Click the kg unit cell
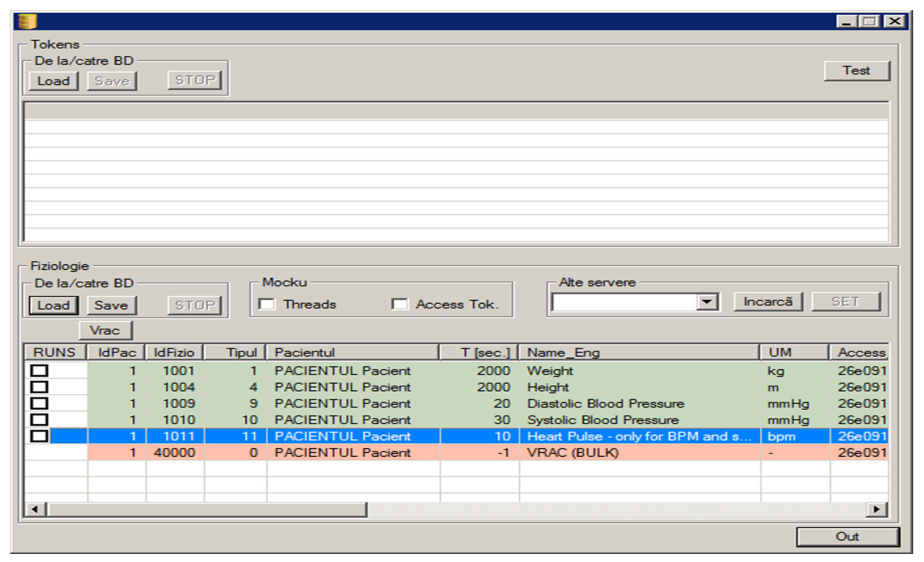The height and width of the screenshot is (562, 924). pos(795,371)
